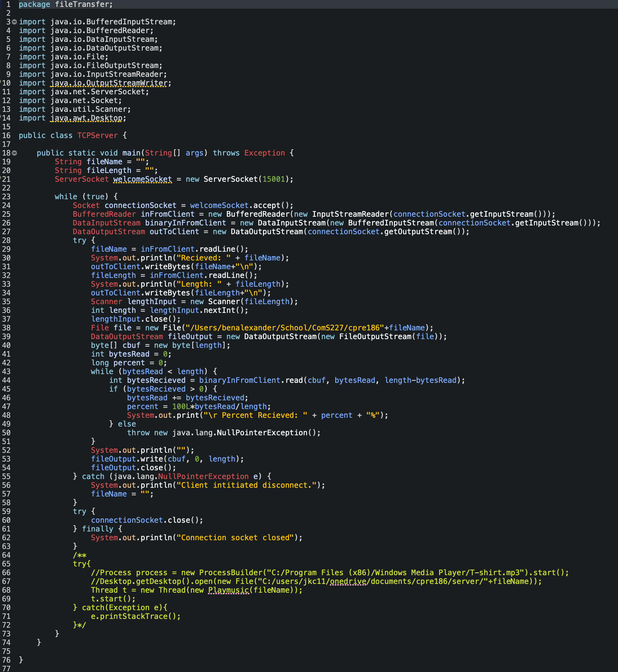The height and width of the screenshot is (672, 618).
Task: Click the fileOutput DataOutputStream declaration
Action: [269, 337]
